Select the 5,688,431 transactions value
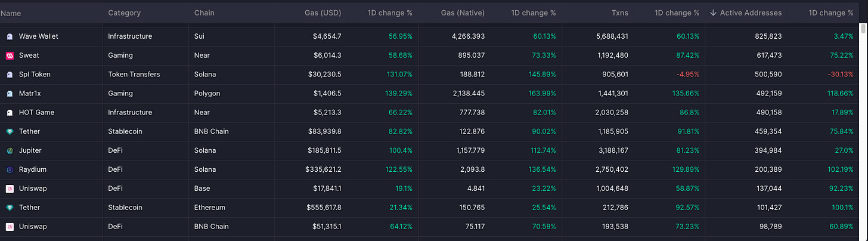Image resolution: width=868 pixels, height=241 pixels. (x=612, y=36)
